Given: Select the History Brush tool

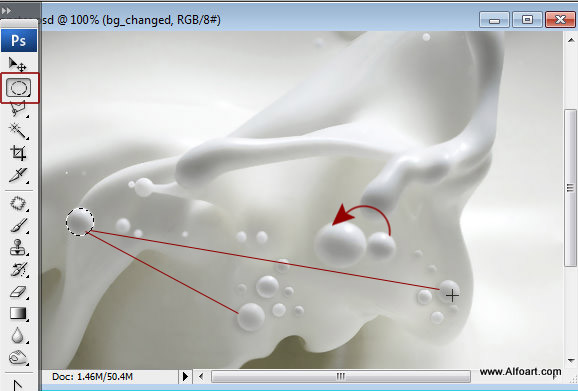Looking at the screenshot, I should click(x=18, y=269).
